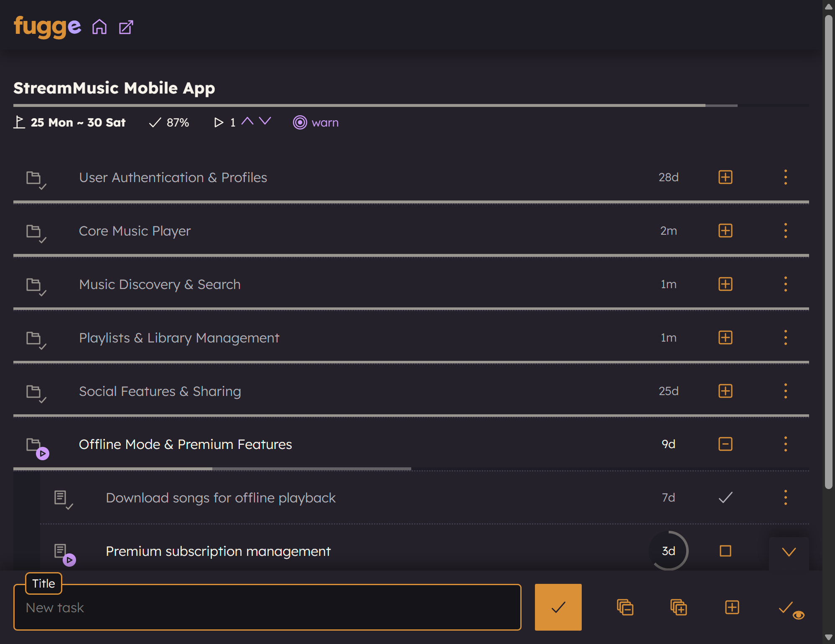
Task: Collapse the Offline Mode & Premium Features group
Action: (725, 444)
